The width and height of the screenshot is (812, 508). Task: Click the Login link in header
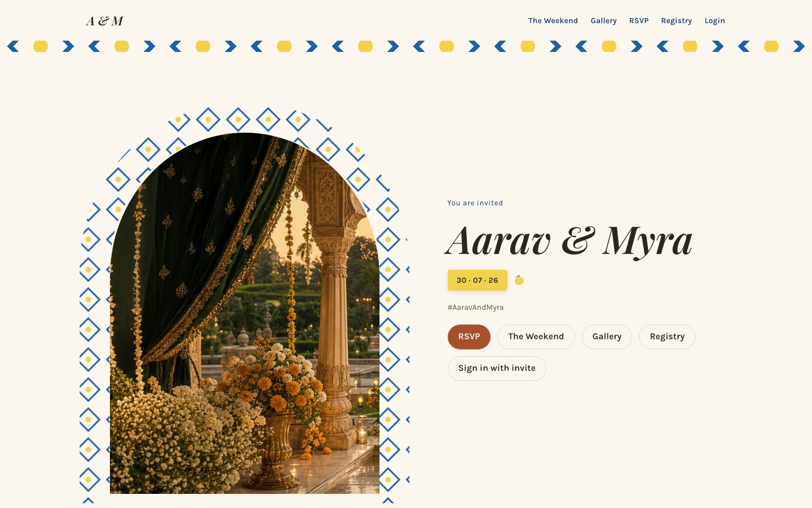(714, 21)
